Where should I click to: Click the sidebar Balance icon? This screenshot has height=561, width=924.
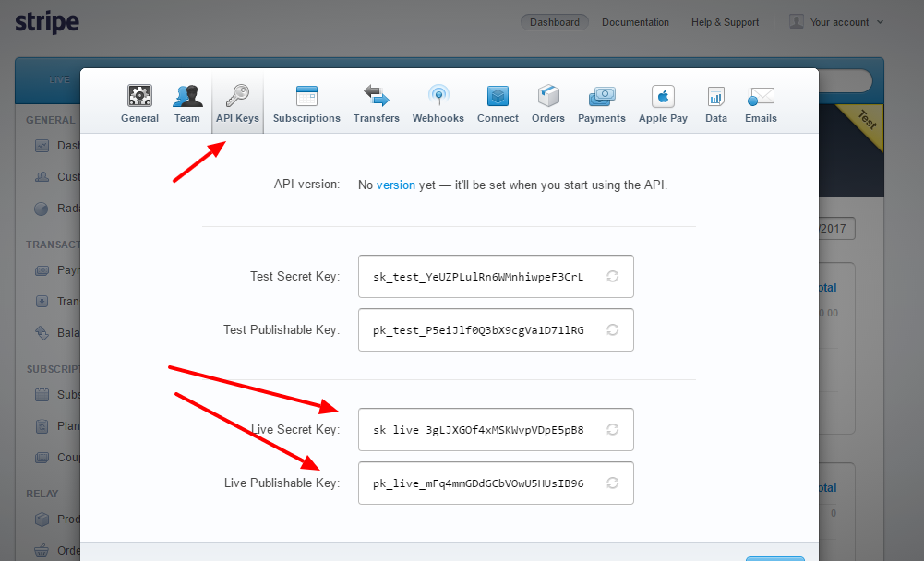click(42, 332)
